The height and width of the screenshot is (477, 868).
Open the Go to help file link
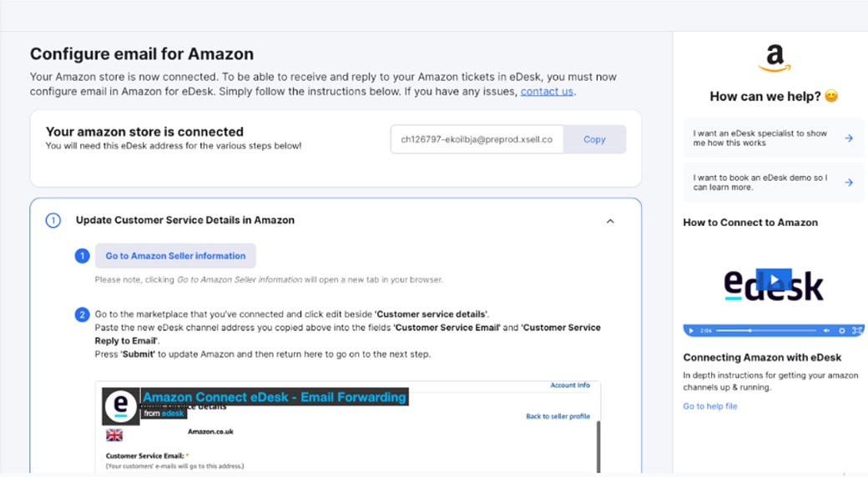[x=709, y=406]
